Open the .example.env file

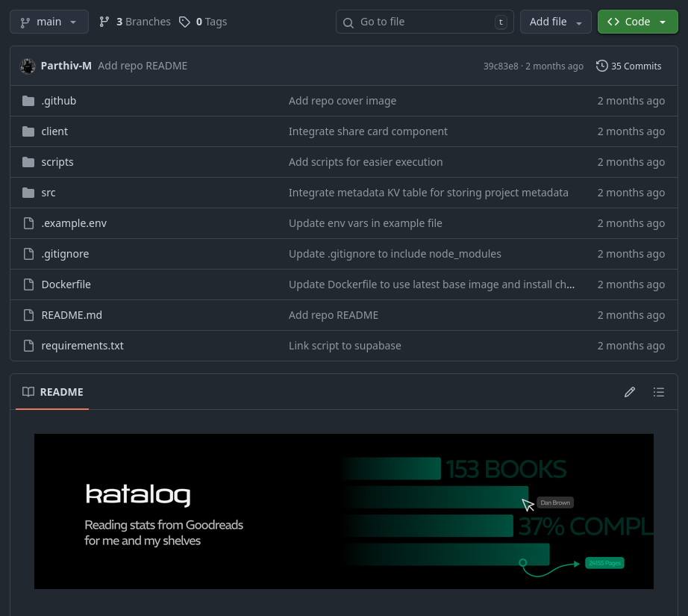click(74, 223)
